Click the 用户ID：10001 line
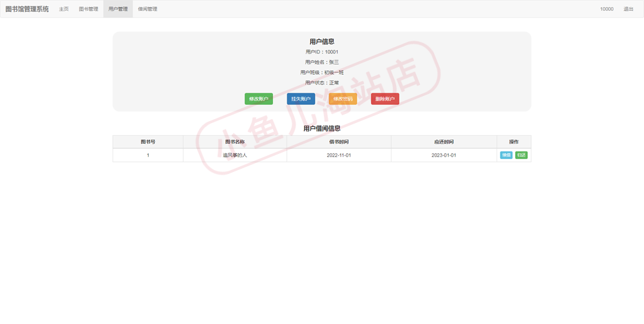The width and height of the screenshot is (644, 324). [322, 52]
